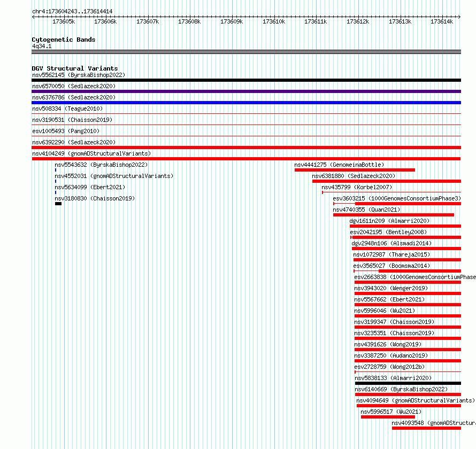Click the red nsv4740355 variant bar
This screenshot has width=476, height=449.
tap(394, 215)
